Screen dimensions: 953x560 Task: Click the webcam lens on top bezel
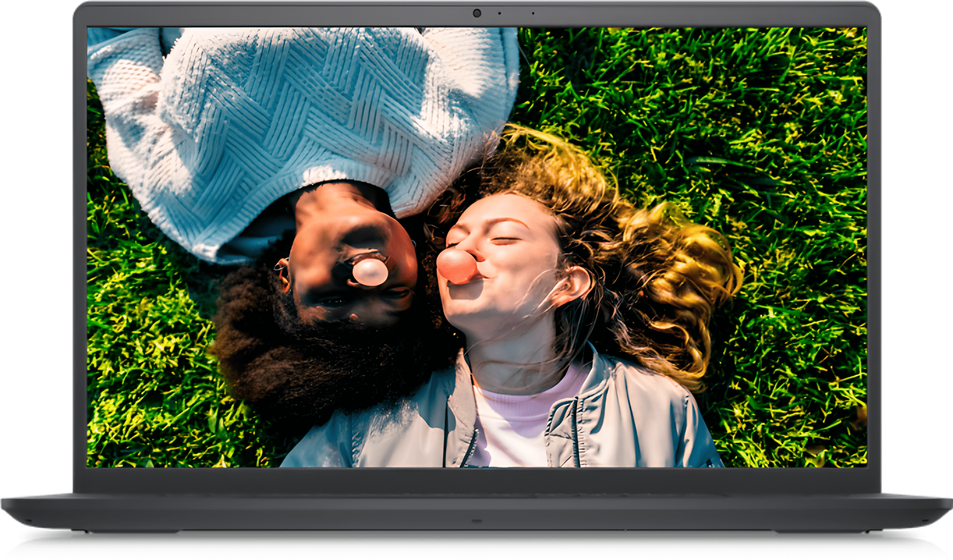coord(477,13)
